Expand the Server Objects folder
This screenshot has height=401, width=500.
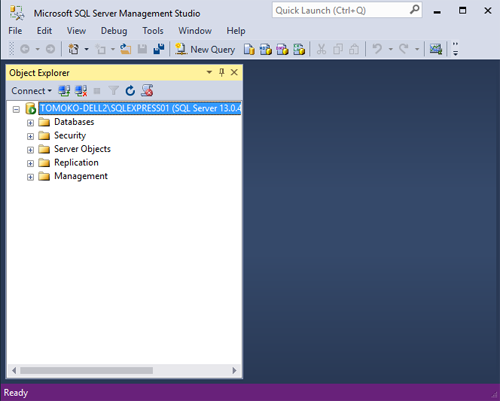(30, 150)
